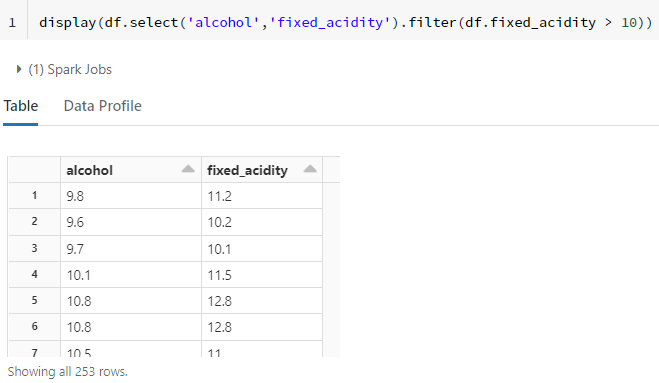Click alcohol cell with value 9.7
This screenshot has width=659, height=383.
click(x=131, y=249)
